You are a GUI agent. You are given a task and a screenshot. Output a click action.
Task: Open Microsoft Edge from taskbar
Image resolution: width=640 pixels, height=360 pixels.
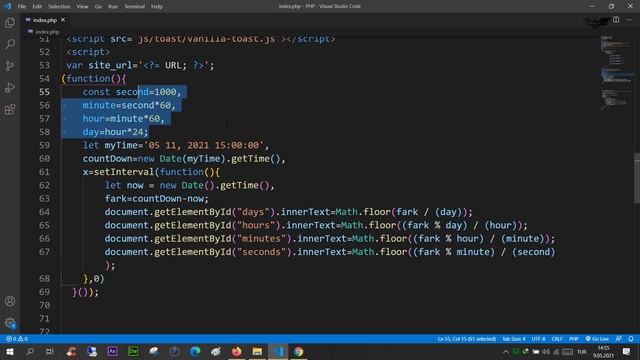(195, 351)
